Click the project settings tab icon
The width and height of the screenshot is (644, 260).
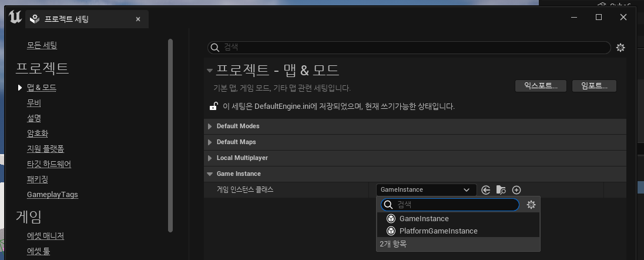(35, 18)
